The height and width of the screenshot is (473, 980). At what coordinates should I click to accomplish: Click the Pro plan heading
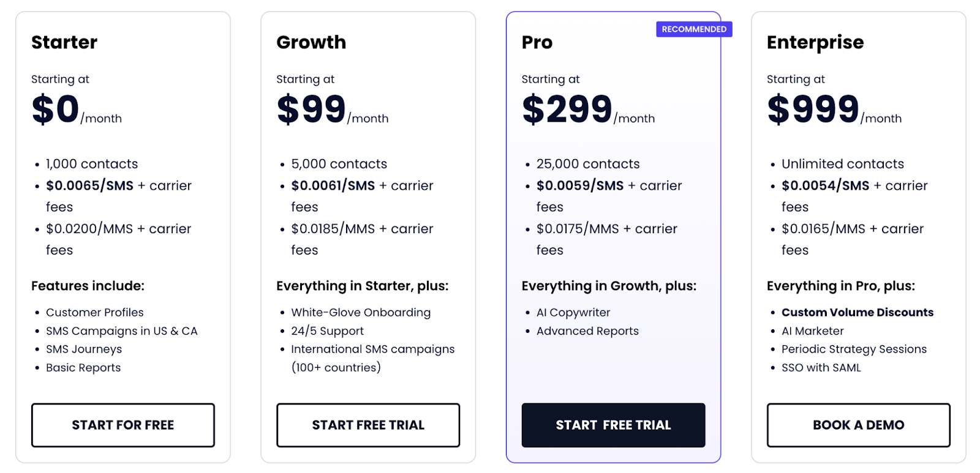(x=537, y=42)
